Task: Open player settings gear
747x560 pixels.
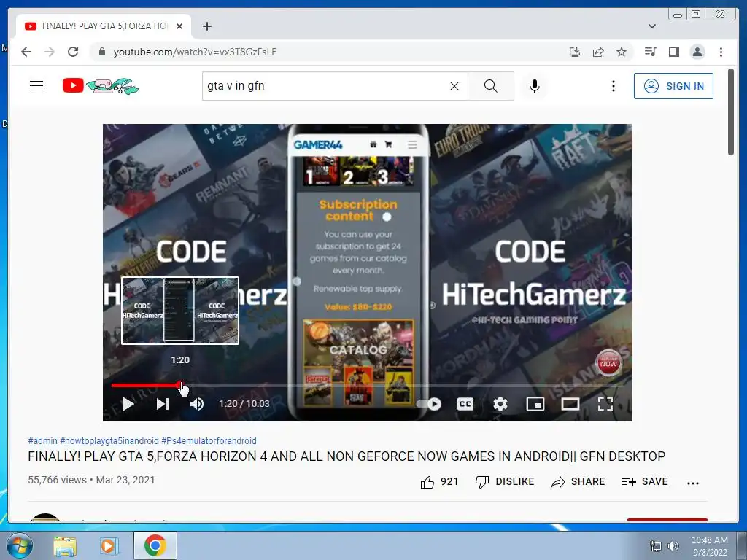Action: click(x=500, y=404)
